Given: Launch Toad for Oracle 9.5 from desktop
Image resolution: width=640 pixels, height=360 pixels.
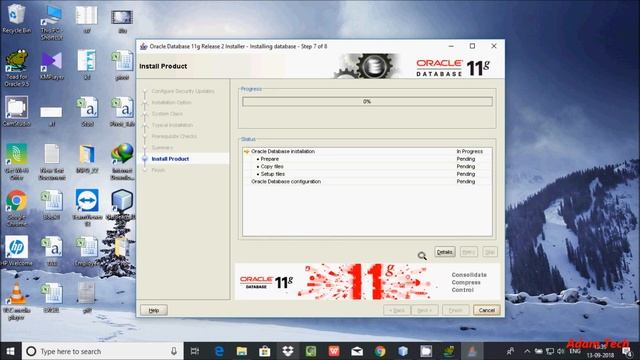Looking at the screenshot, I should [17, 68].
